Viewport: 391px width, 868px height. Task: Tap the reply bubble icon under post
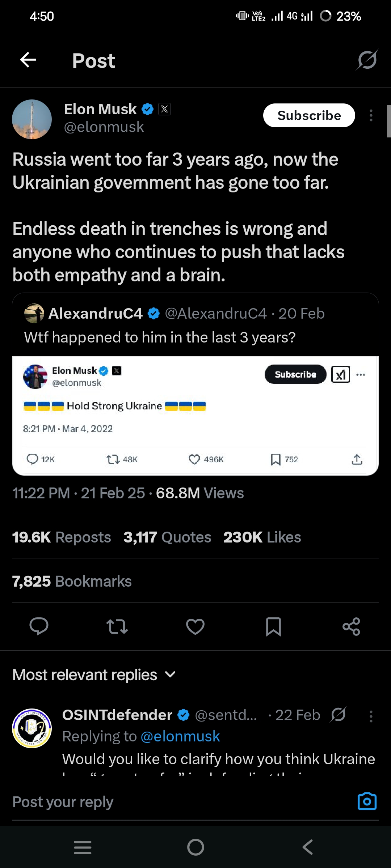click(x=39, y=626)
